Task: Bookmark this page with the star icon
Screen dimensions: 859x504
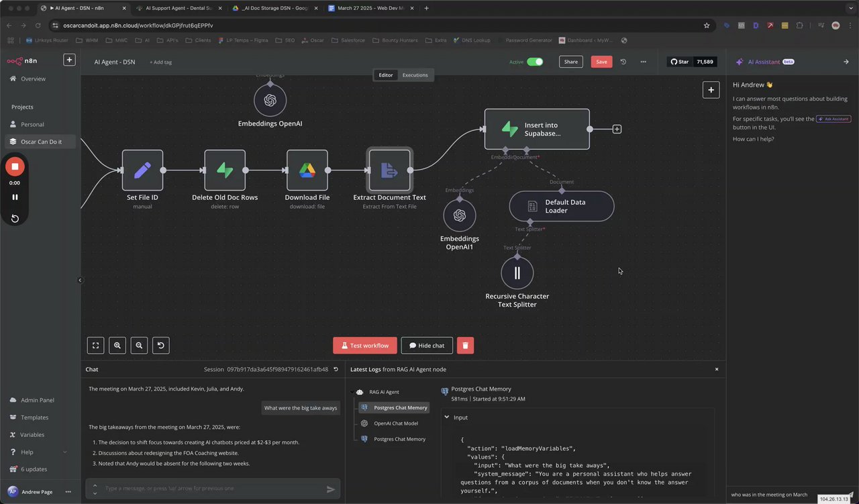Action: (x=707, y=26)
